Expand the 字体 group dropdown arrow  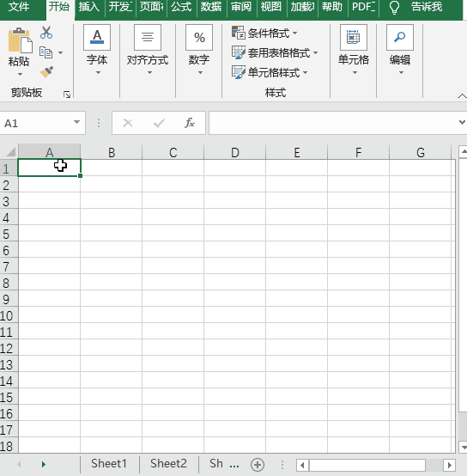click(98, 72)
